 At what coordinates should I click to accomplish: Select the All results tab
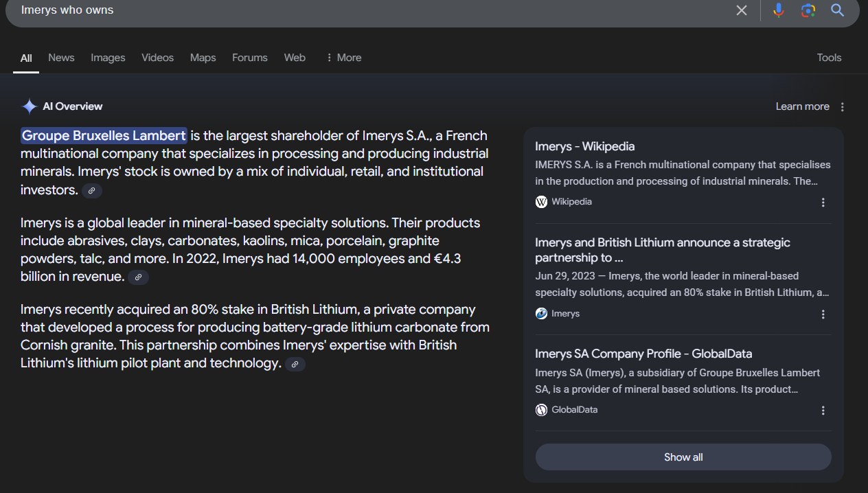tap(26, 58)
